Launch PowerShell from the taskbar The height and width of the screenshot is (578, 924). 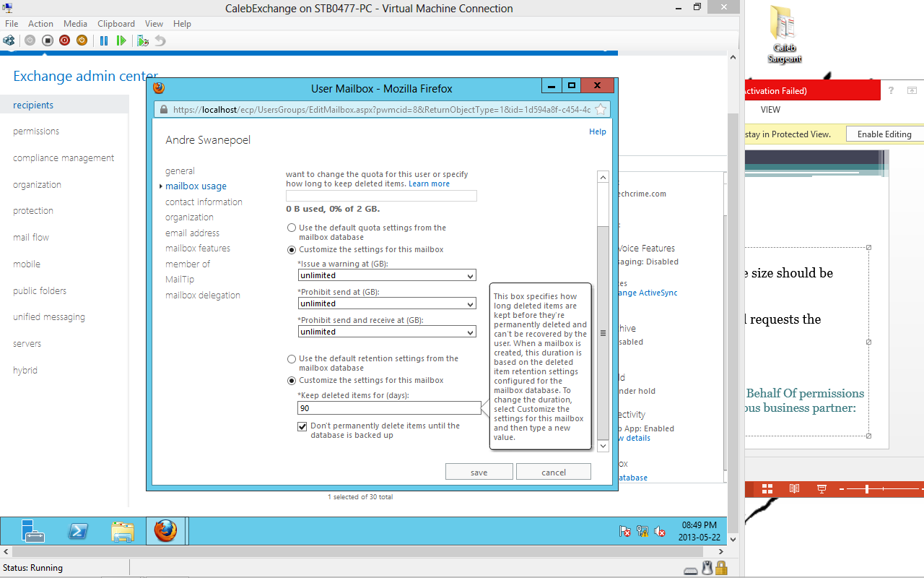(x=78, y=531)
